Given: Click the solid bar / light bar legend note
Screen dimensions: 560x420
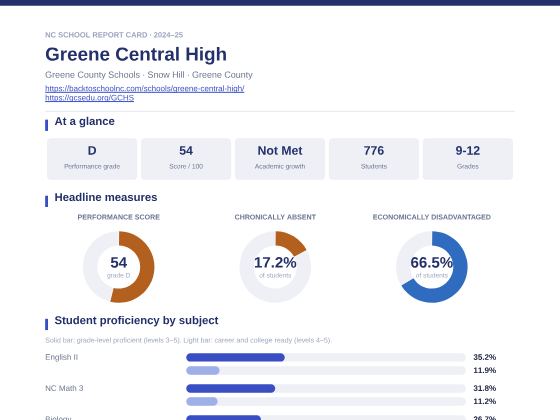Looking at the screenshot, I should 188,340.
